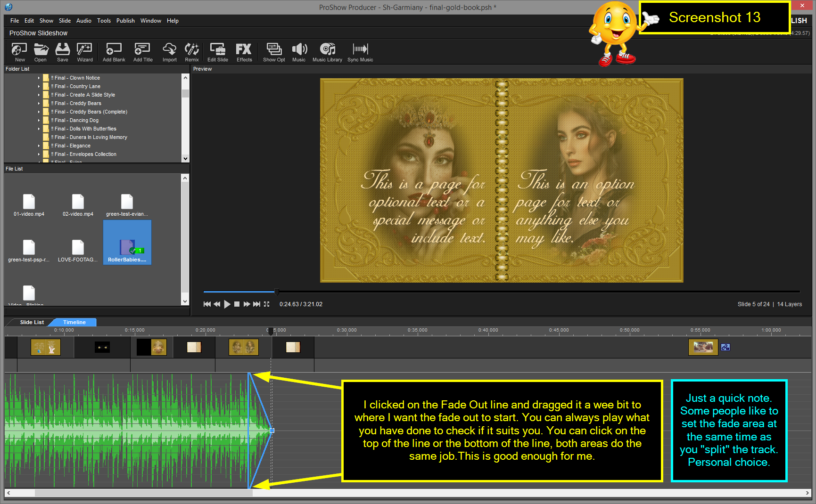Click the slide marker icon beside the 0:55 thumbnail
Viewport: 816px width, 504px height.
(725, 347)
